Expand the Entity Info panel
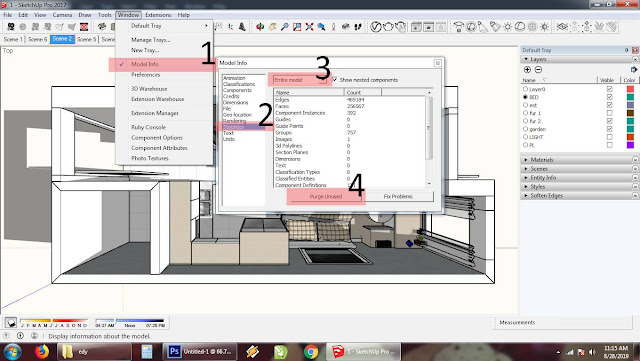 point(526,178)
